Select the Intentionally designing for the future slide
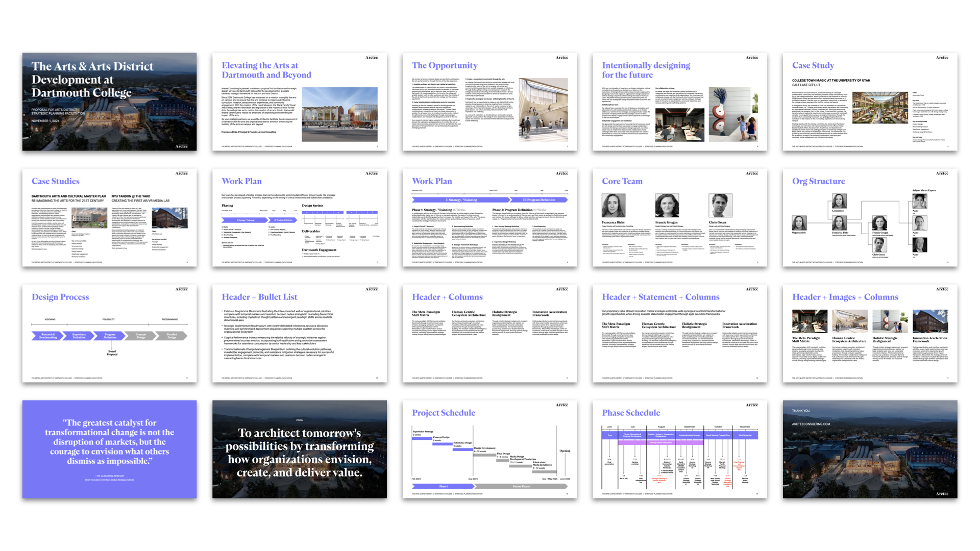980x551 pixels. 679,102
